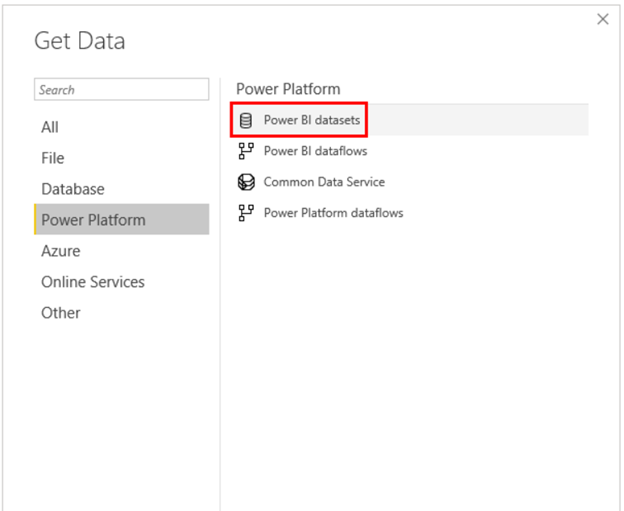Choose the Power BI dataflows connector
This screenshot has height=511, width=624.
[x=412, y=151]
